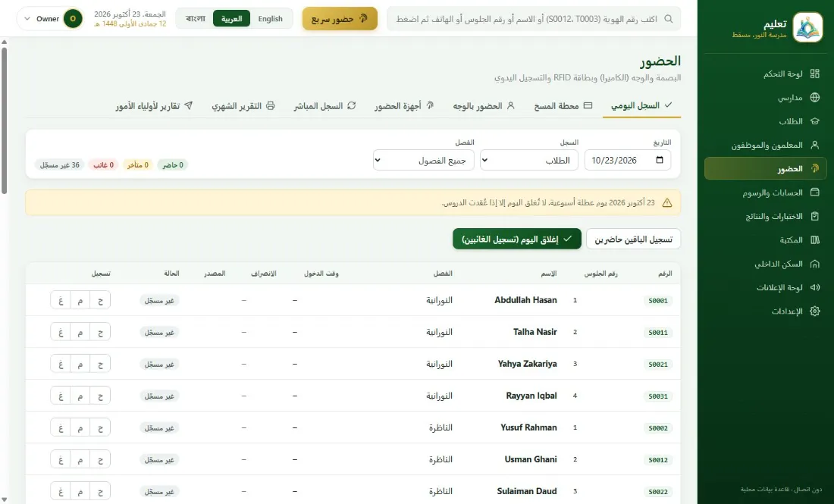Open the مدارس globe sidebar item

click(x=766, y=97)
